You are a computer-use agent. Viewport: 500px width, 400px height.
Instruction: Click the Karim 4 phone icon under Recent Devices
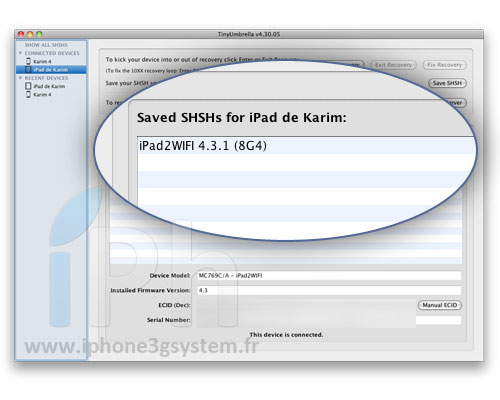click(28, 94)
